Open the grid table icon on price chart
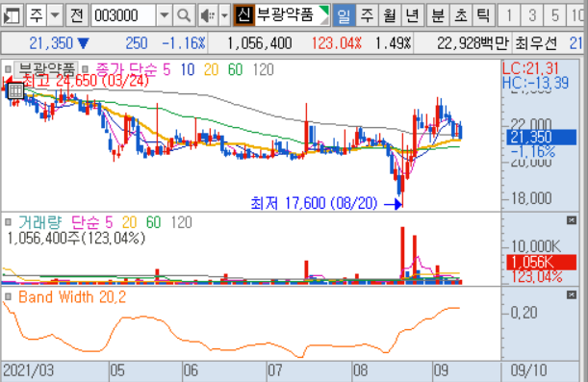Screen dimensions: 588x382 click(x=15, y=90)
